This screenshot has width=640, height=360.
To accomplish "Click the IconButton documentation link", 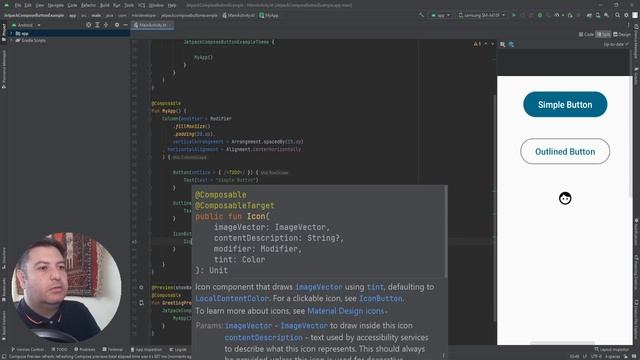I will (380, 299).
